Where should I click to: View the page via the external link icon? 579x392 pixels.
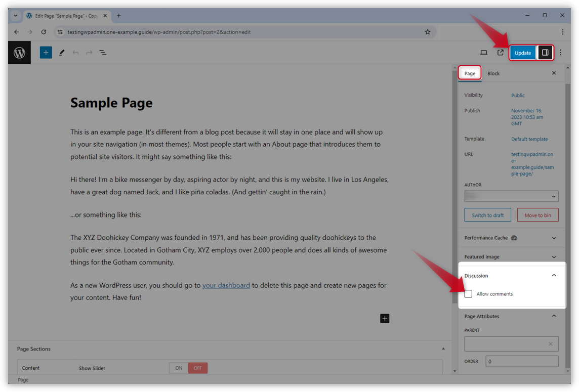pyautogui.click(x=500, y=52)
